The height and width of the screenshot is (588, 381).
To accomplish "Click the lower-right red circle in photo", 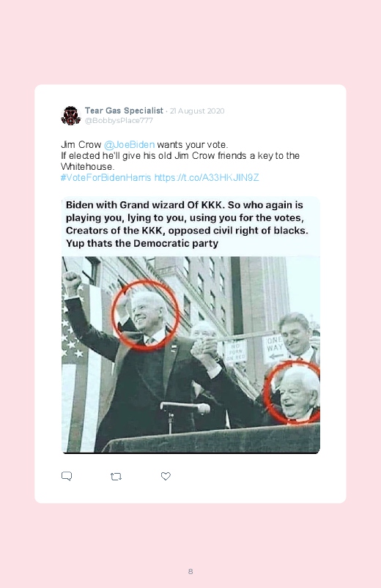I will 293,392.
